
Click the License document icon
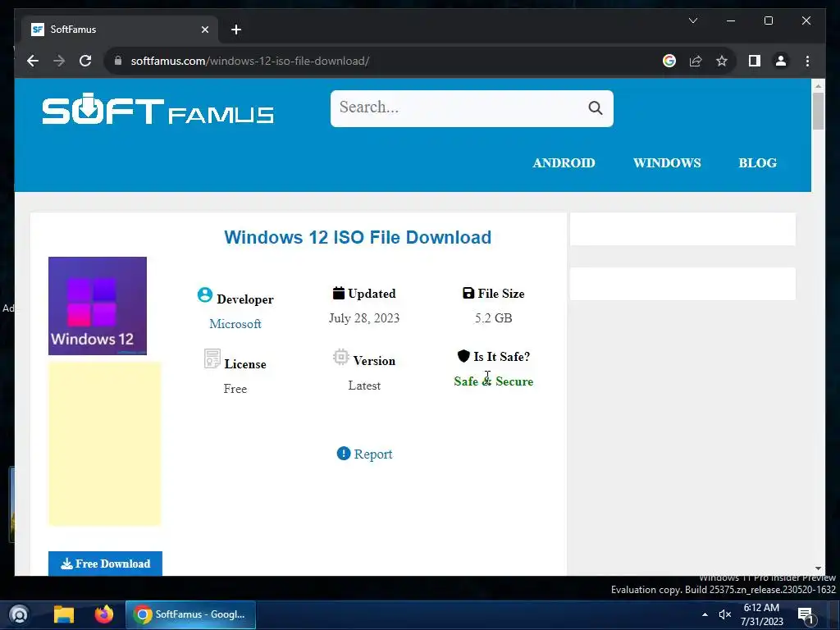[212, 358]
